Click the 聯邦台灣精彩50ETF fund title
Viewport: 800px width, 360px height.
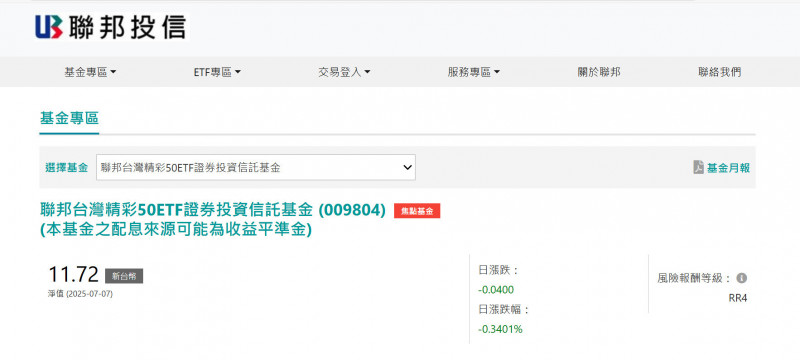point(213,210)
